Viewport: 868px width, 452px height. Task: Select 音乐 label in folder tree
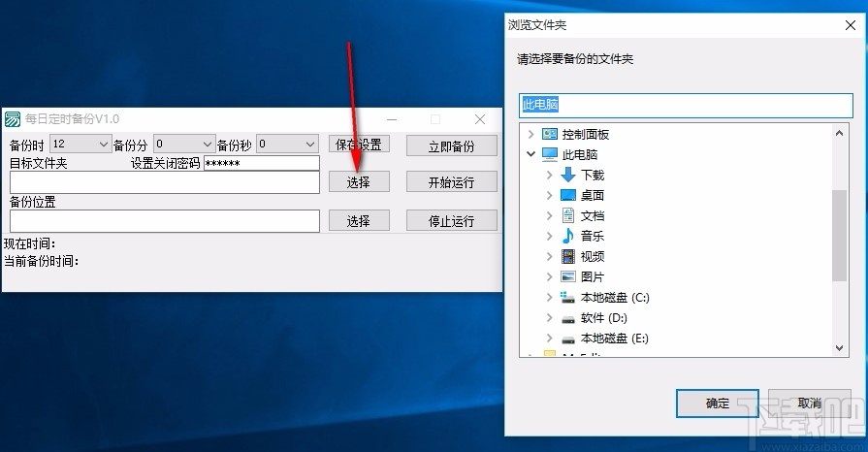[593, 236]
